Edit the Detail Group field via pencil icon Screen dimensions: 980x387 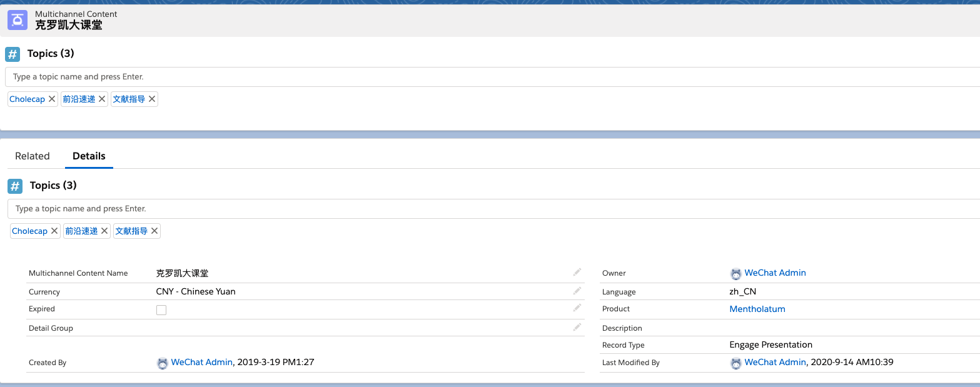click(577, 327)
